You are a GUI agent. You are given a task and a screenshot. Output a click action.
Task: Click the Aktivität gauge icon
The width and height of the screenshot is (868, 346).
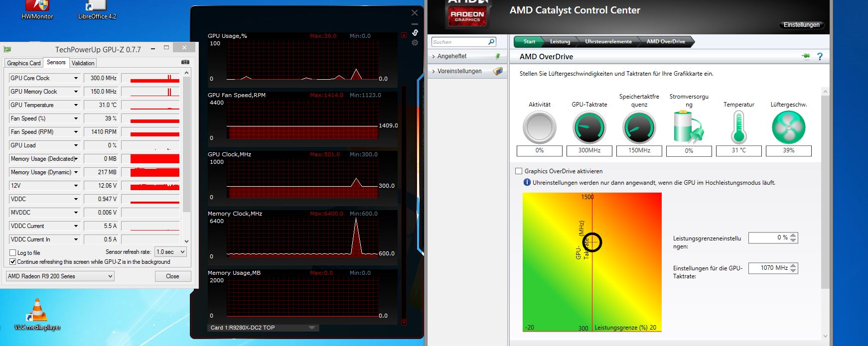539,127
